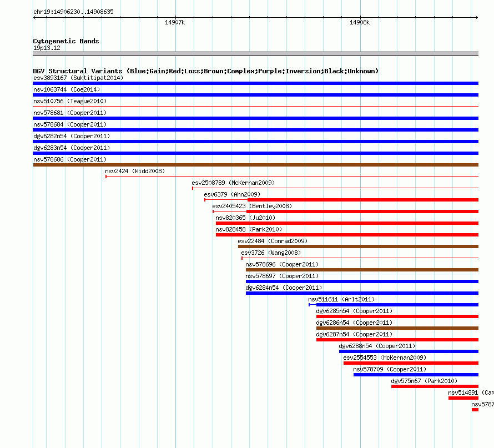Click the nsv578709 (Cooper2011) label

pyautogui.click(x=390, y=369)
